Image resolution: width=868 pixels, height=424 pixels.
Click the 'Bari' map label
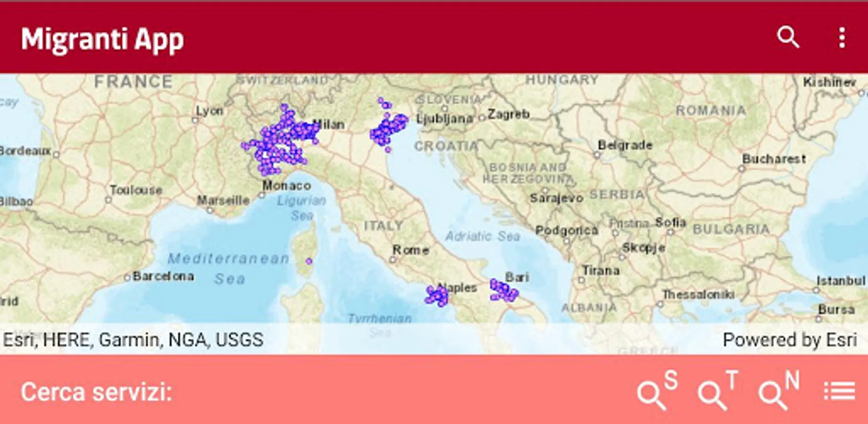tap(517, 277)
